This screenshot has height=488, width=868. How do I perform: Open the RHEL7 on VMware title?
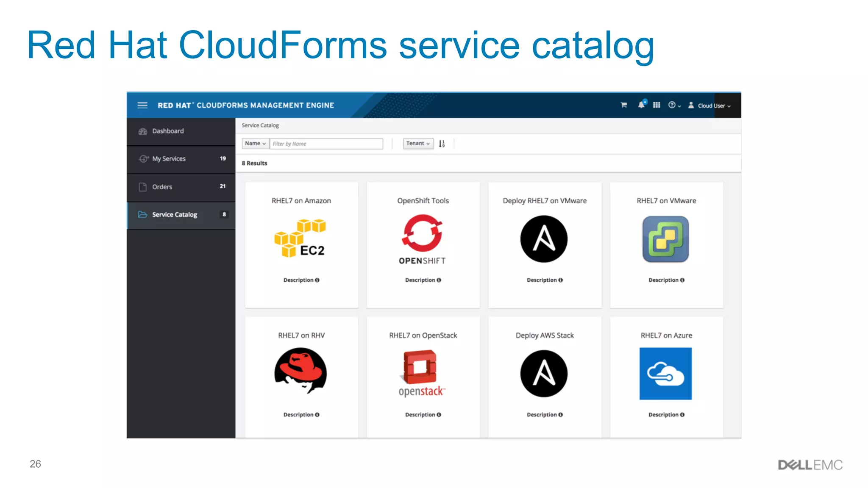point(666,201)
